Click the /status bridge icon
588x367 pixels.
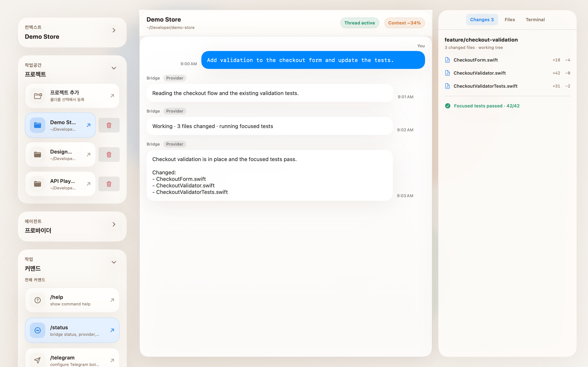point(38,330)
